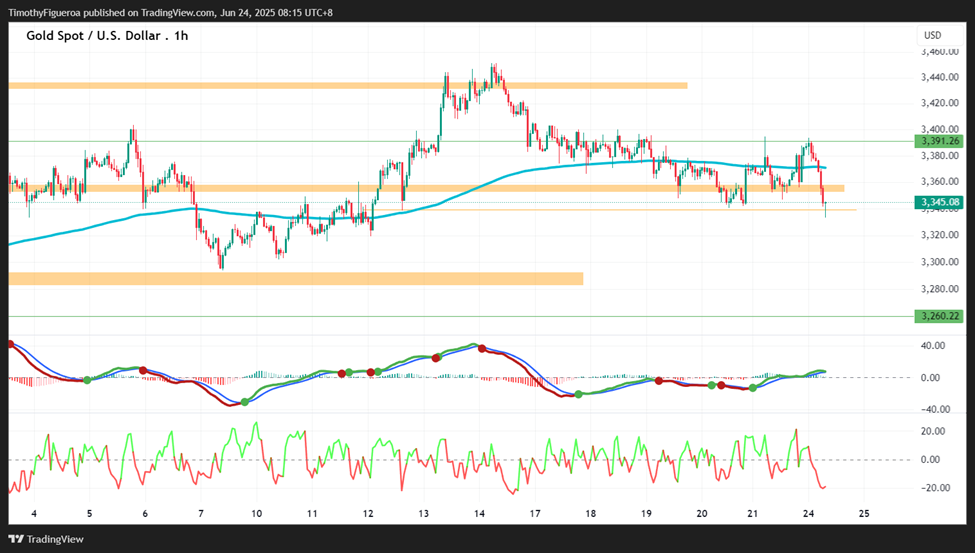Click date 10 on the time axis
Image resolution: width=975 pixels, height=553 pixels.
pos(257,514)
